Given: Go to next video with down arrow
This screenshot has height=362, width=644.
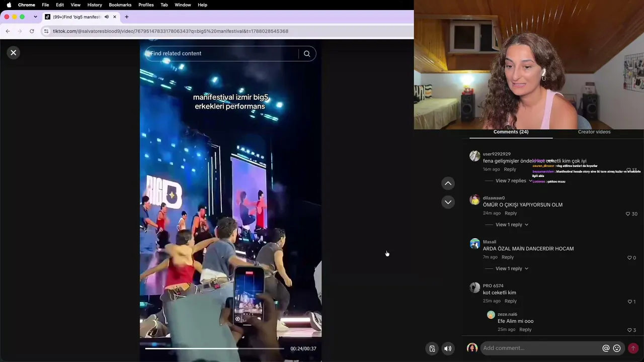Looking at the screenshot, I should [448, 202].
